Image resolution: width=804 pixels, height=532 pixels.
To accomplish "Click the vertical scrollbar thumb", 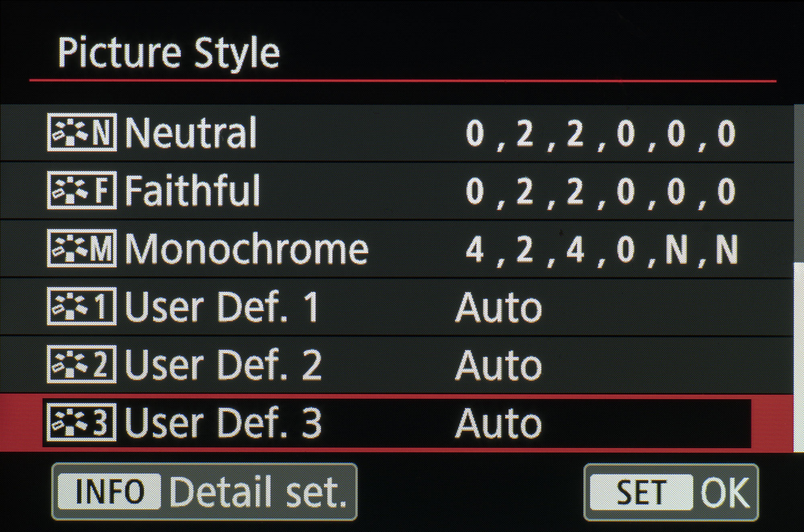I will (798, 357).
